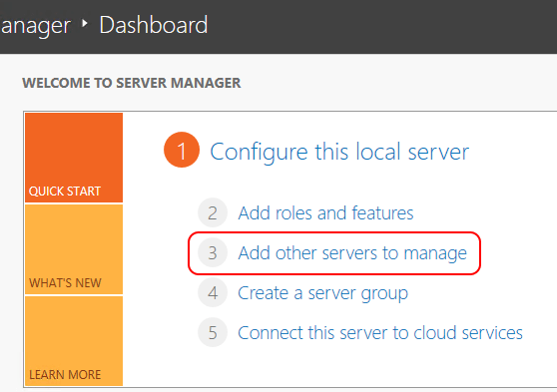Viewport: 557px width, 392px height.
Task: Choose Connect this server to cloud services
Action: [380, 333]
